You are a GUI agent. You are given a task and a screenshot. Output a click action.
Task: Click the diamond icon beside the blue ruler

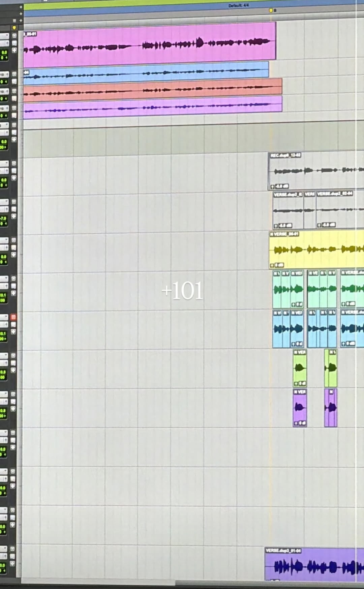click(21, 14)
